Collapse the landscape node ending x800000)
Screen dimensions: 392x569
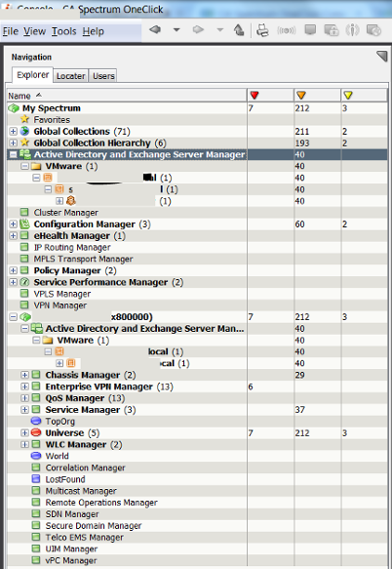pyautogui.click(x=14, y=317)
